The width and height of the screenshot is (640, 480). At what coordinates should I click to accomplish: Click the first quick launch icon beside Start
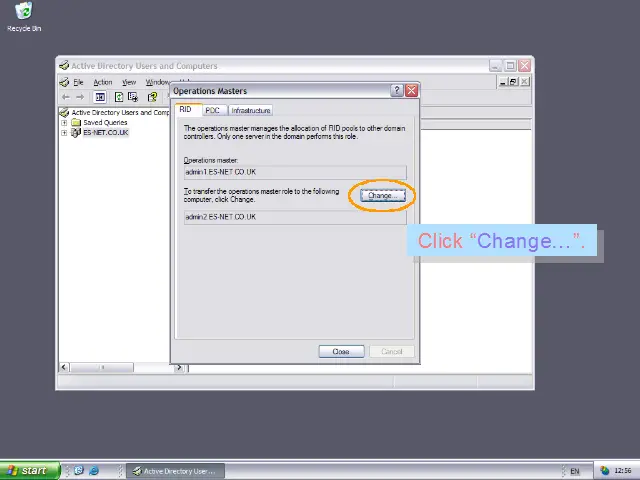[x=79, y=471]
